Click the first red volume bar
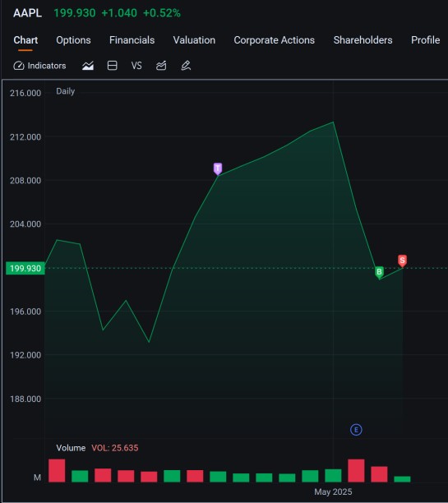 [x=57, y=471]
